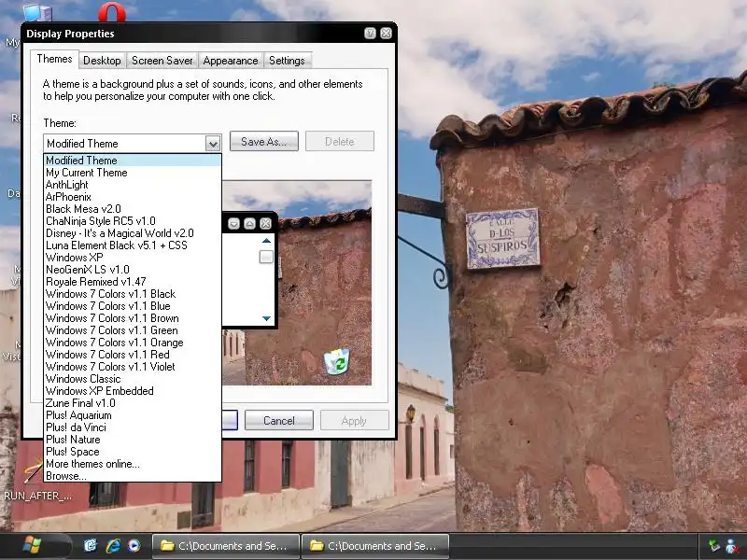Select Windows 7 Colors v1.1 Black
The image size is (747, 560).
[133, 294]
